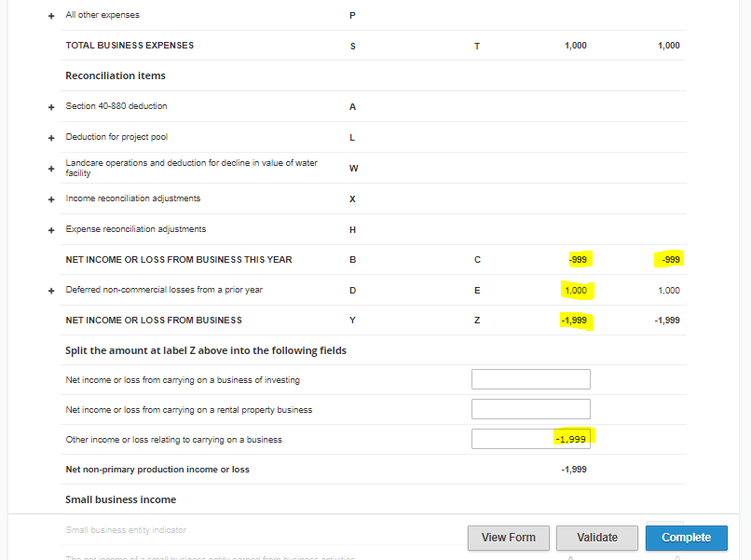Screen dimensions: 751x560
Task: Focus the rental property business input field
Action: click(x=531, y=409)
